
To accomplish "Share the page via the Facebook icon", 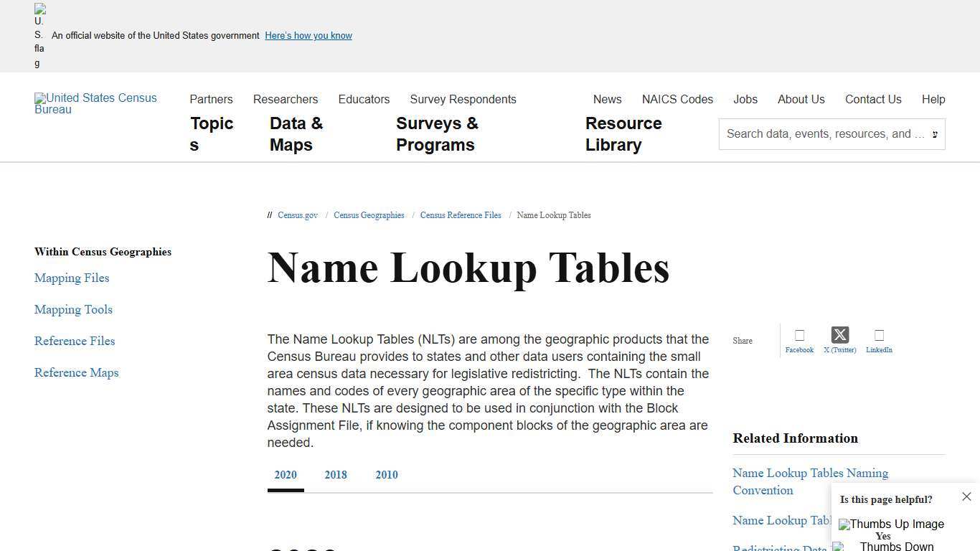I will tap(799, 335).
